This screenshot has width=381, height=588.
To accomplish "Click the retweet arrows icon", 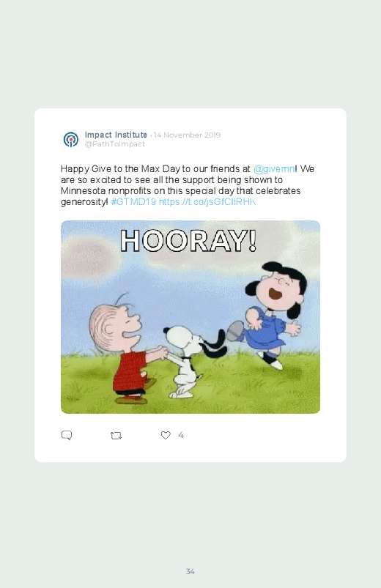I will tap(116, 436).
